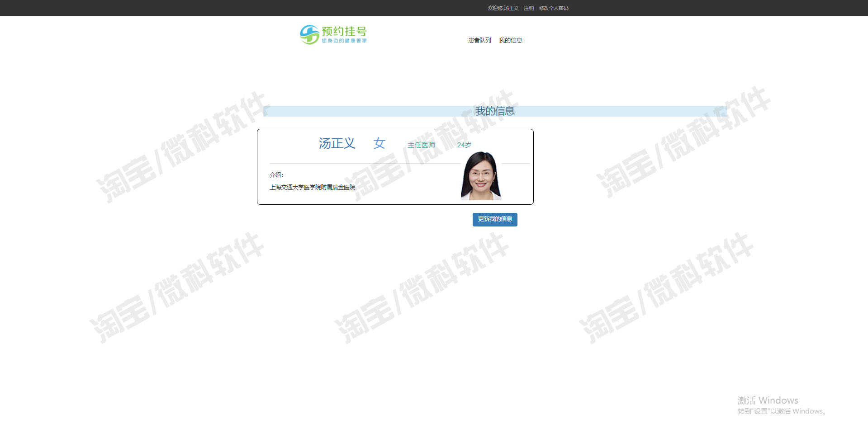Open the 我的信息 navigation item
This screenshot has width=868, height=438.
510,40
